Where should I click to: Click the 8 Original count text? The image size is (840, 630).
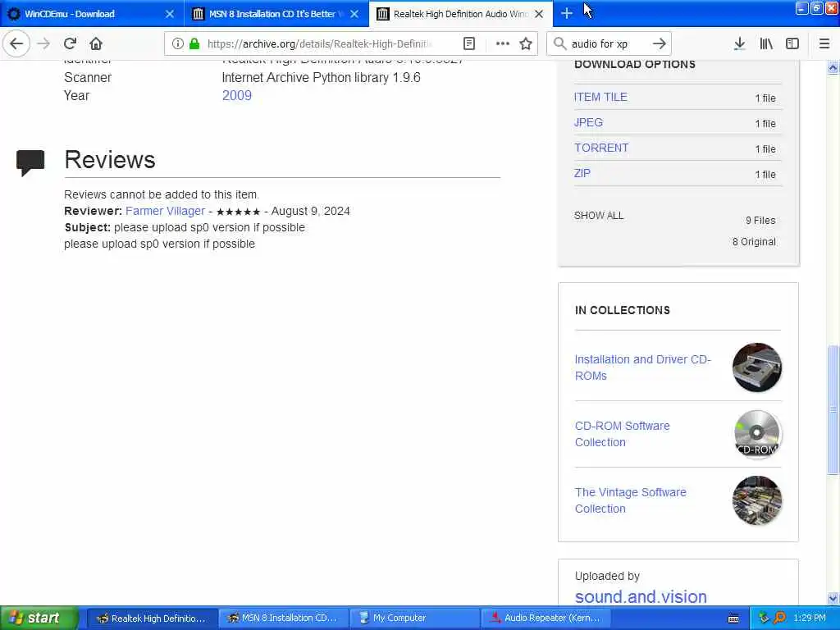[x=754, y=242]
